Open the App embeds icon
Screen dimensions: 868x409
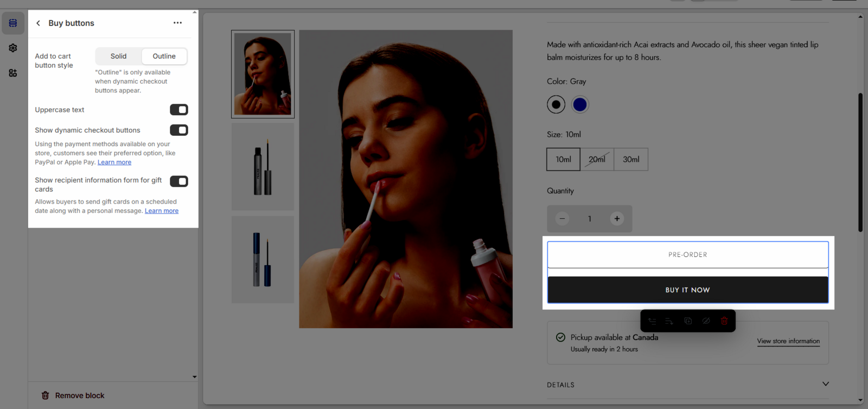pyautogui.click(x=13, y=73)
